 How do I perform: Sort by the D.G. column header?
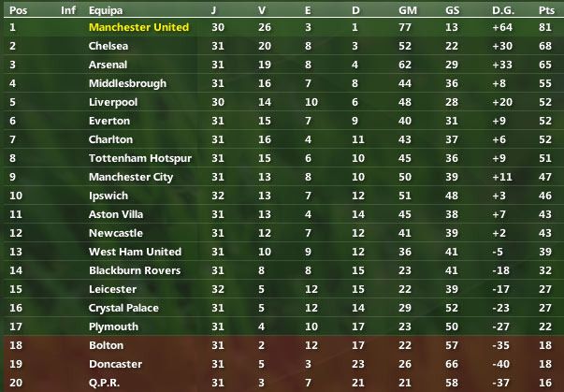tap(504, 9)
